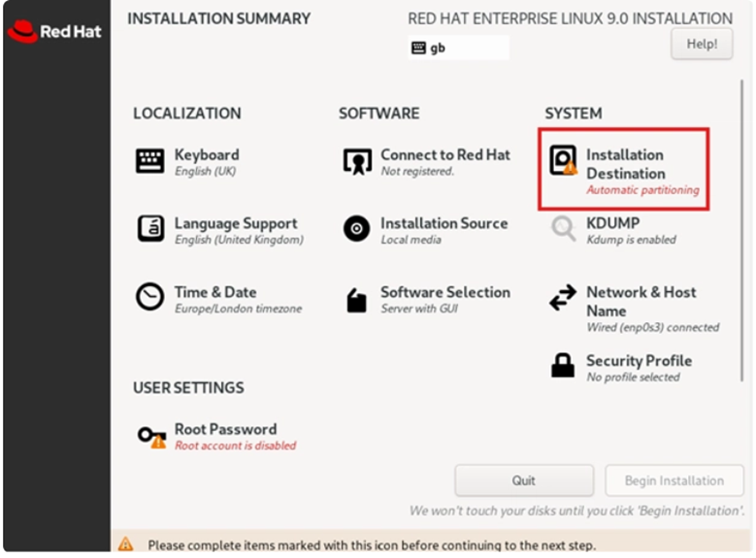Click the Help! button
Screen dimensions: 756x558
pos(702,44)
